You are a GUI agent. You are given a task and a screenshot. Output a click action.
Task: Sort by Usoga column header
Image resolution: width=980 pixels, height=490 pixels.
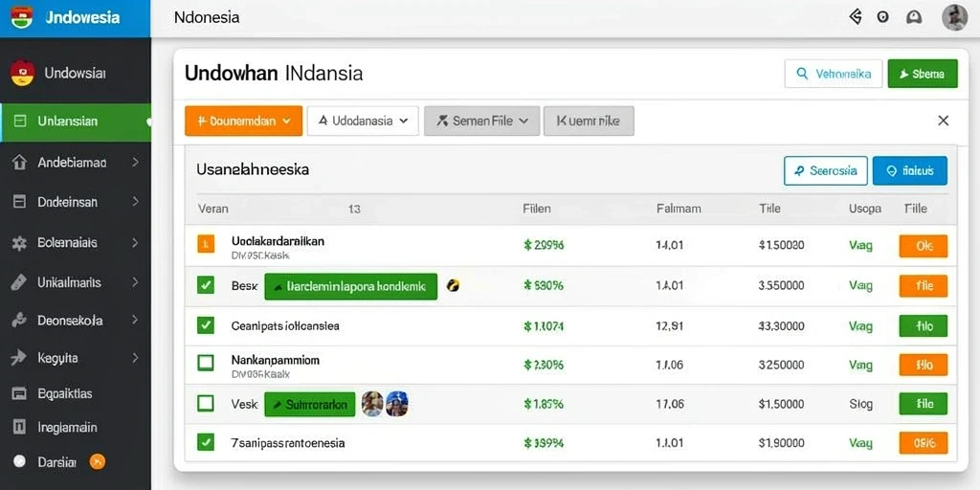point(865,209)
